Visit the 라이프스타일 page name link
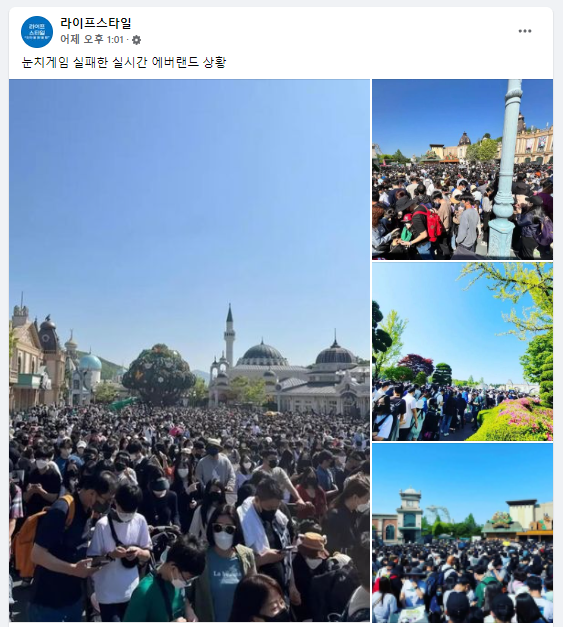The image size is (563, 627). (x=96, y=23)
